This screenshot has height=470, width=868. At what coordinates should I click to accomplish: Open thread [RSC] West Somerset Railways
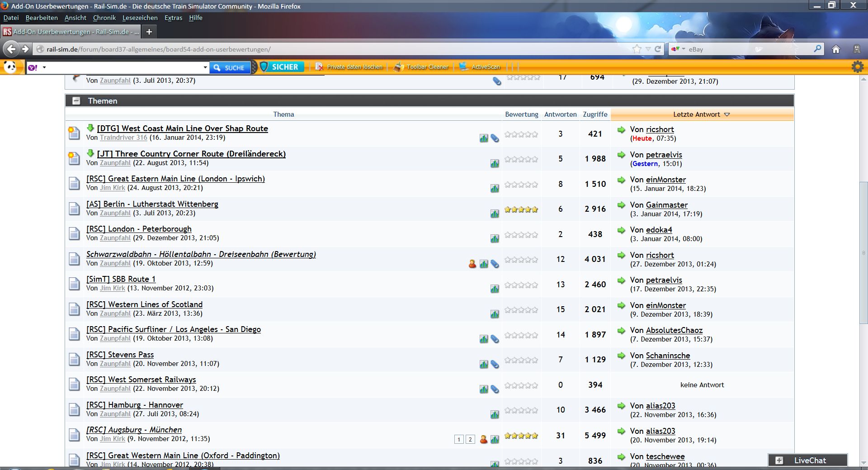(141, 380)
